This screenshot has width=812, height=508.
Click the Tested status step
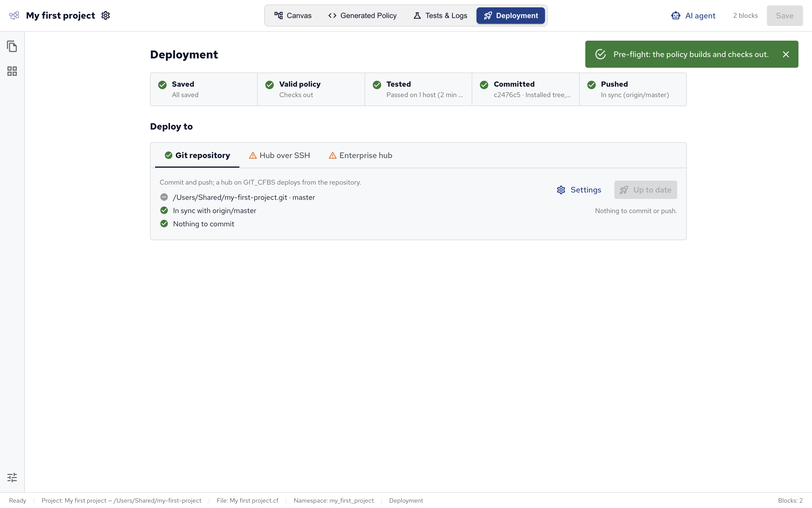pyautogui.click(x=418, y=89)
